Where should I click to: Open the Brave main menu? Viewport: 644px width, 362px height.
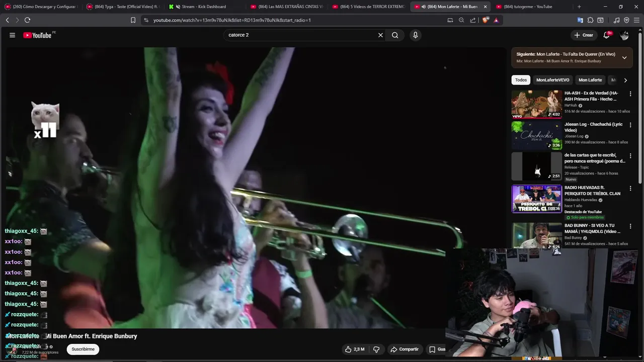pyautogui.click(x=636, y=20)
